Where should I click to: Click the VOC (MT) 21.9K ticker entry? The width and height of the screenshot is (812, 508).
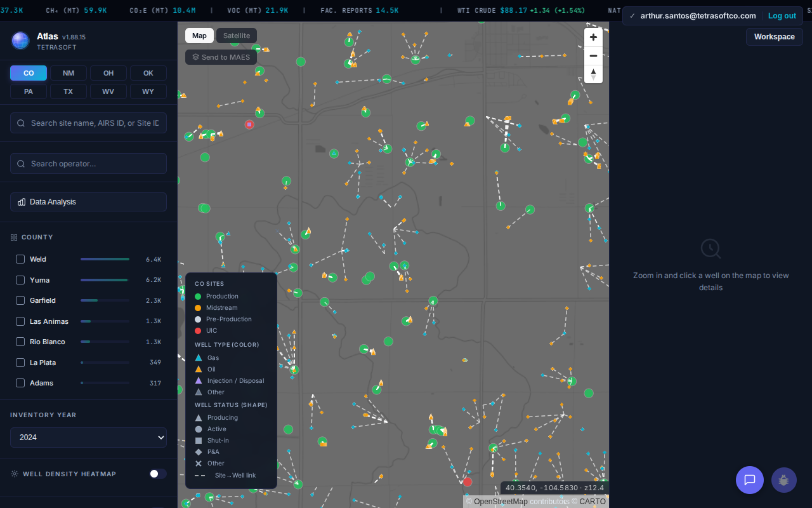click(x=258, y=11)
